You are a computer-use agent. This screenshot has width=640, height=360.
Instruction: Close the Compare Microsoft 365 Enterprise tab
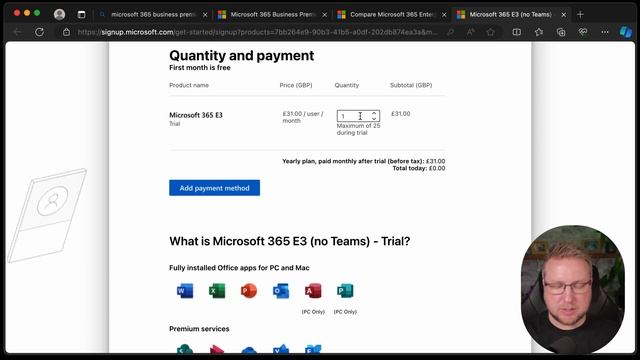[444, 15]
